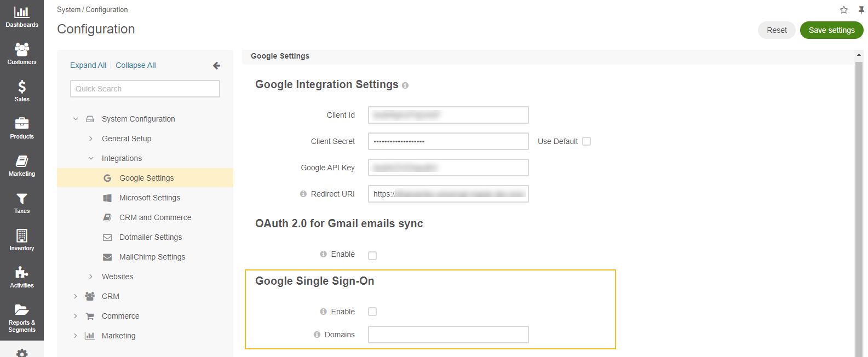Image resolution: width=868 pixels, height=357 pixels.
Task: Open the Inventory building icon
Action: [22, 235]
